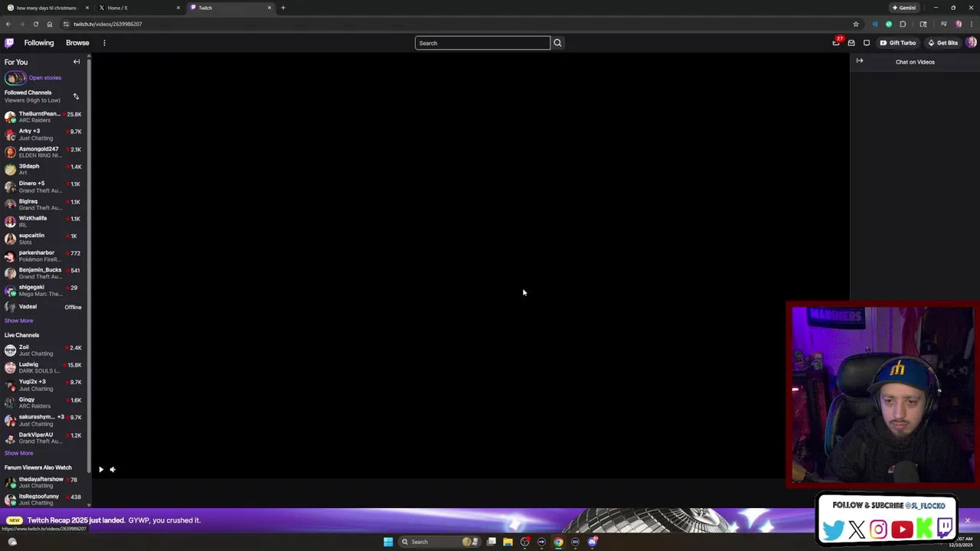Open Yugi2x +3 channel
The height and width of the screenshot is (551, 980).
pyautogui.click(x=44, y=385)
